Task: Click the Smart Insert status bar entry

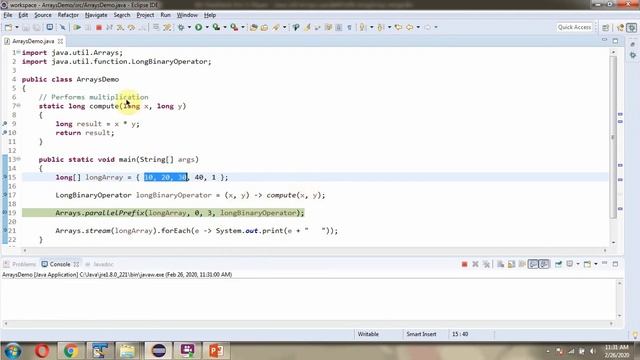Action: tap(421, 334)
